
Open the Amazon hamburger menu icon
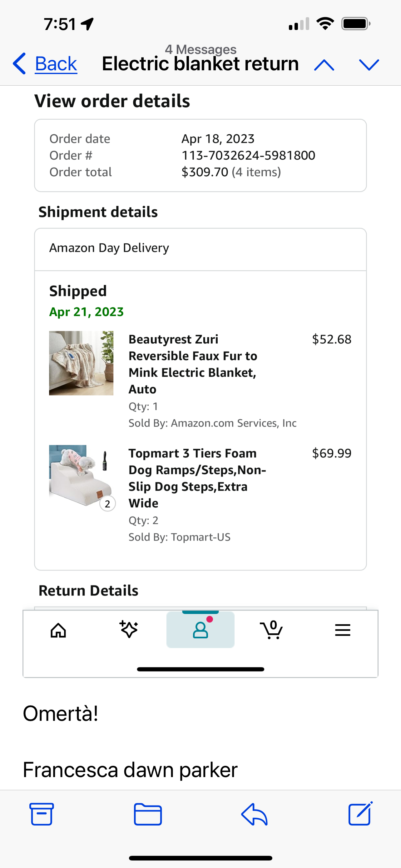(x=343, y=630)
